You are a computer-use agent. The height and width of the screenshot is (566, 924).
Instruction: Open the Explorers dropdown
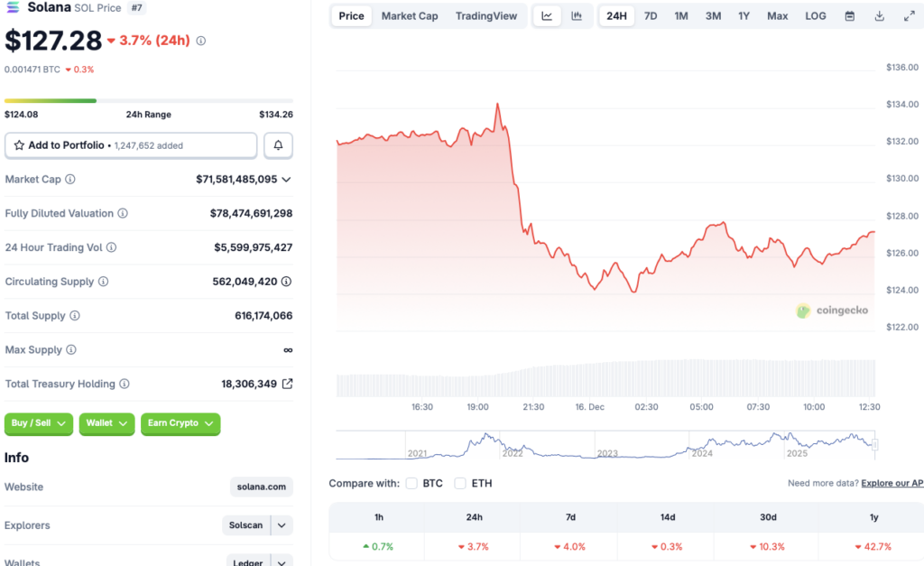280,525
